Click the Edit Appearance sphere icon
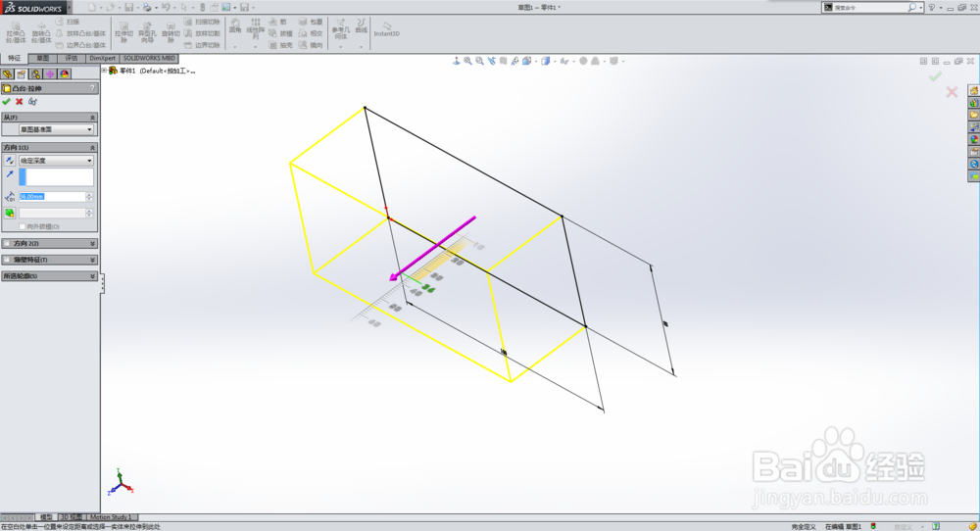Viewport: 980px width, 531px height. point(583,61)
